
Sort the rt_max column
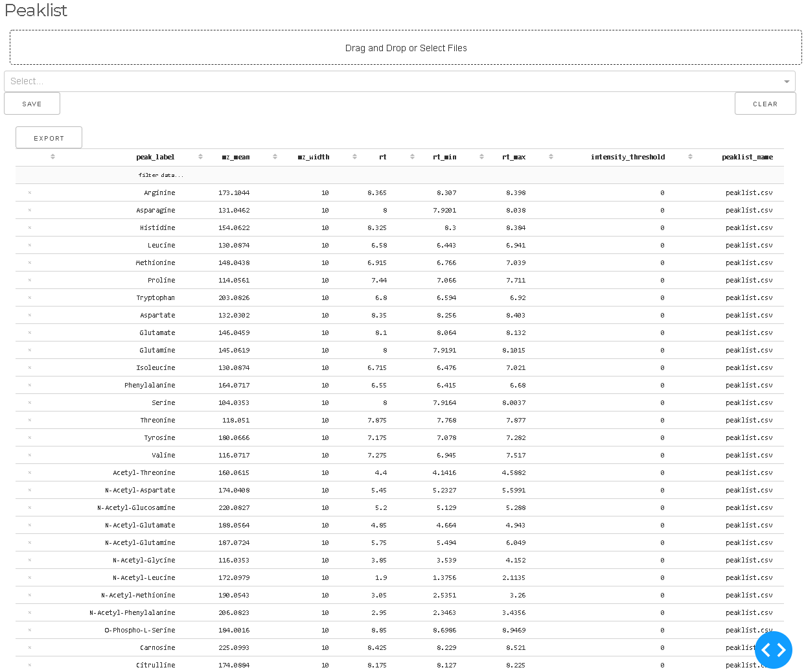pyautogui.click(x=551, y=156)
